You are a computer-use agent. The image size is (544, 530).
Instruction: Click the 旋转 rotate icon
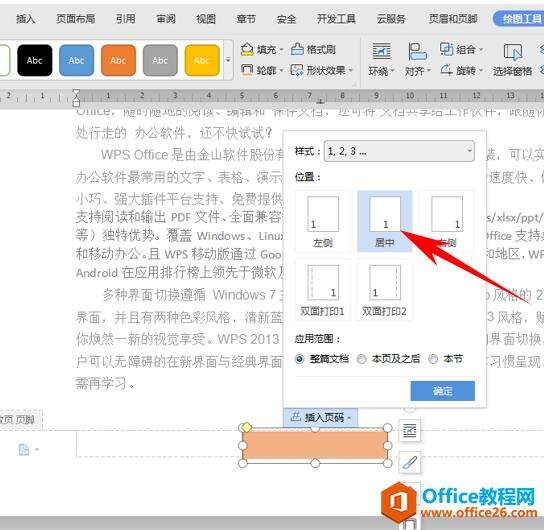[447, 70]
